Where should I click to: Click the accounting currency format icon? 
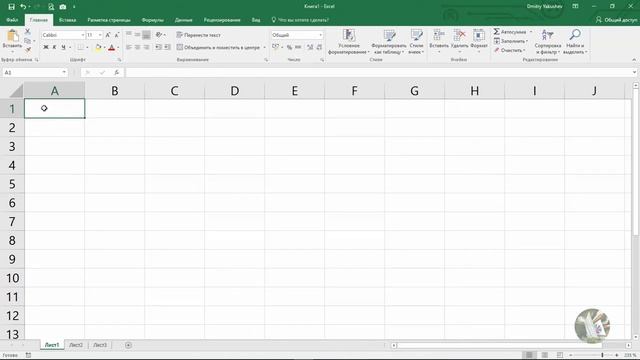click(x=276, y=47)
